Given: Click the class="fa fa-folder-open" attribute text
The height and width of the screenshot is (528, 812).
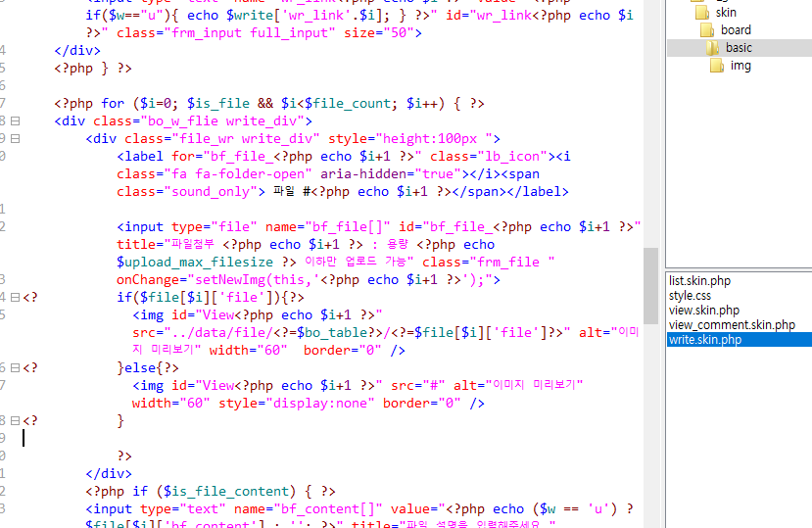Looking at the screenshot, I should [215, 174].
